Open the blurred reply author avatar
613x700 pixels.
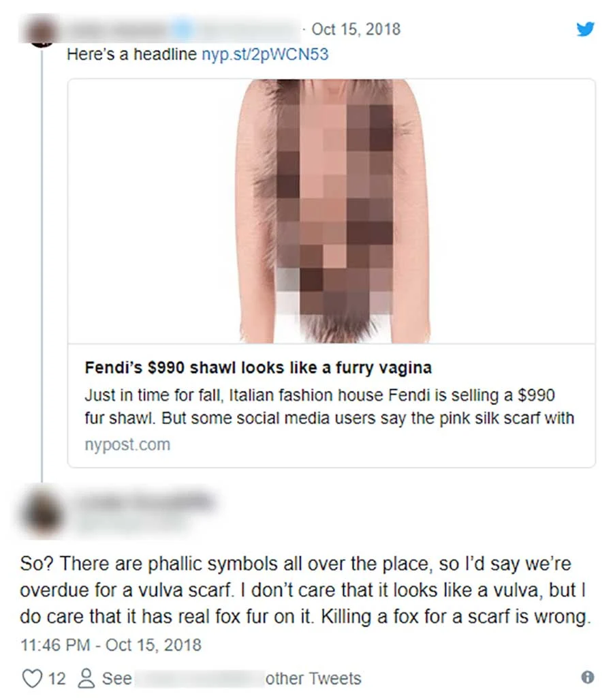pyautogui.click(x=41, y=513)
